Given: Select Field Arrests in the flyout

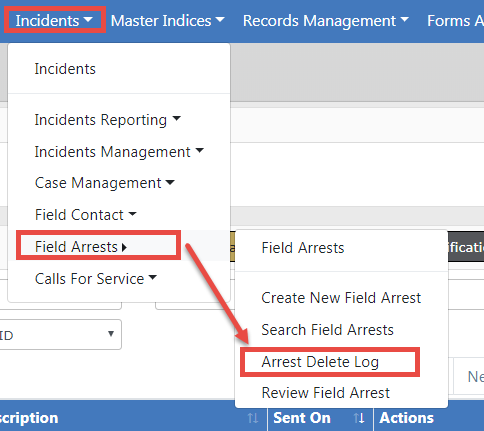Looking at the screenshot, I should (x=303, y=248).
